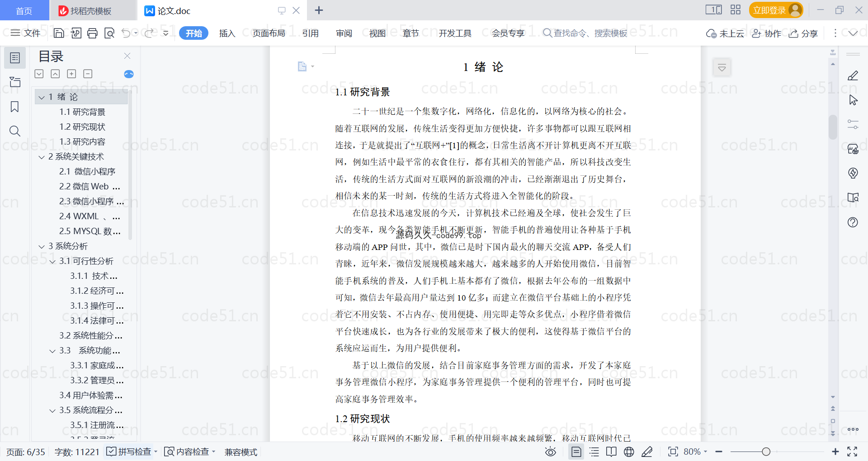Enter full screen mode icon
The width and height of the screenshot is (868, 461).
point(852,452)
